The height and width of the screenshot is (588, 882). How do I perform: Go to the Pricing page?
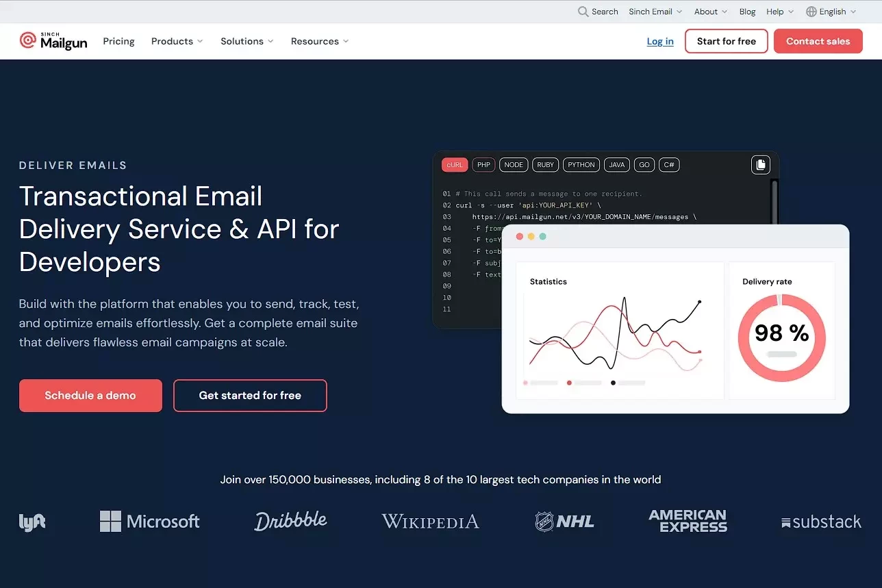tap(118, 41)
